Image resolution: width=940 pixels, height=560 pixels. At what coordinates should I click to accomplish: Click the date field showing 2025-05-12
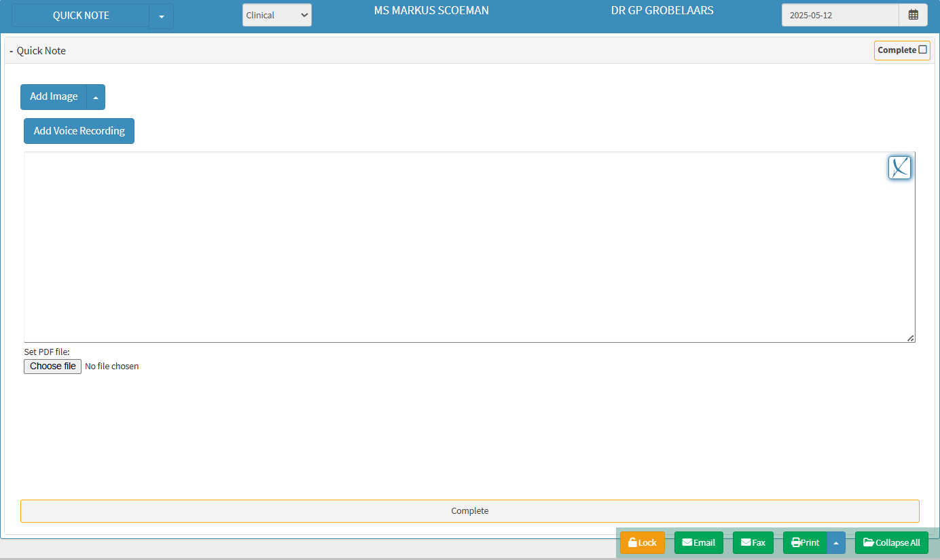[839, 15]
